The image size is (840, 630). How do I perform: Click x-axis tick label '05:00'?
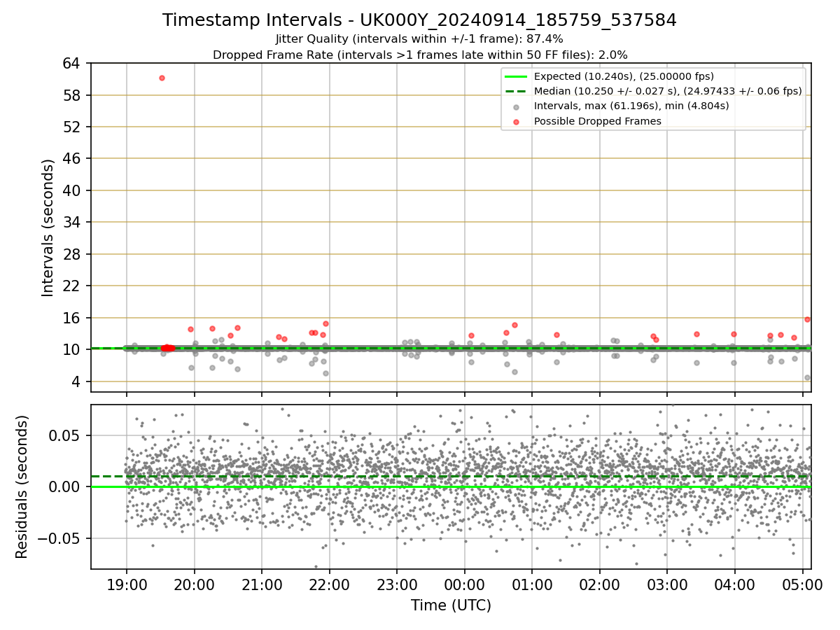(802, 584)
